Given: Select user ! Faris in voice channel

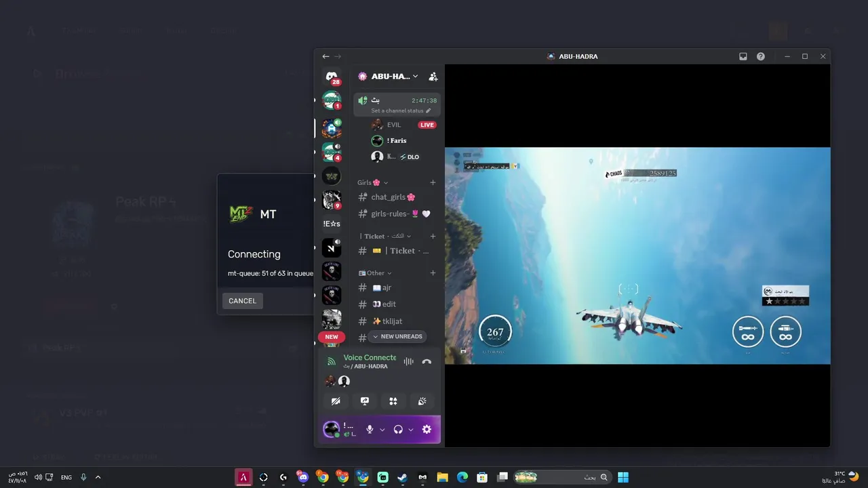Looking at the screenshot, I should pos(397,140).
